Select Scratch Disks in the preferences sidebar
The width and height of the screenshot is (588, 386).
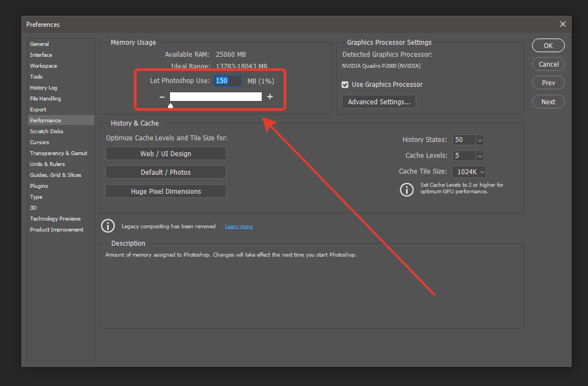46,131
